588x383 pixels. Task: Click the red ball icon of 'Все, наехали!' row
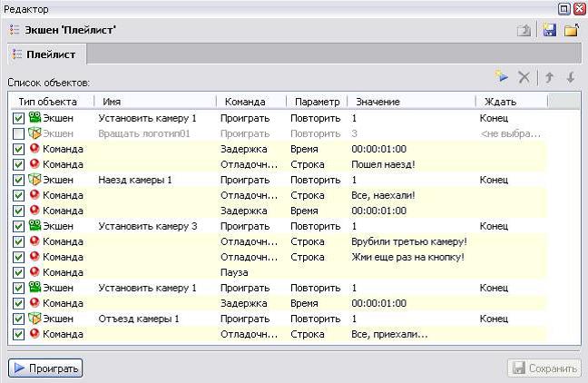34,195
